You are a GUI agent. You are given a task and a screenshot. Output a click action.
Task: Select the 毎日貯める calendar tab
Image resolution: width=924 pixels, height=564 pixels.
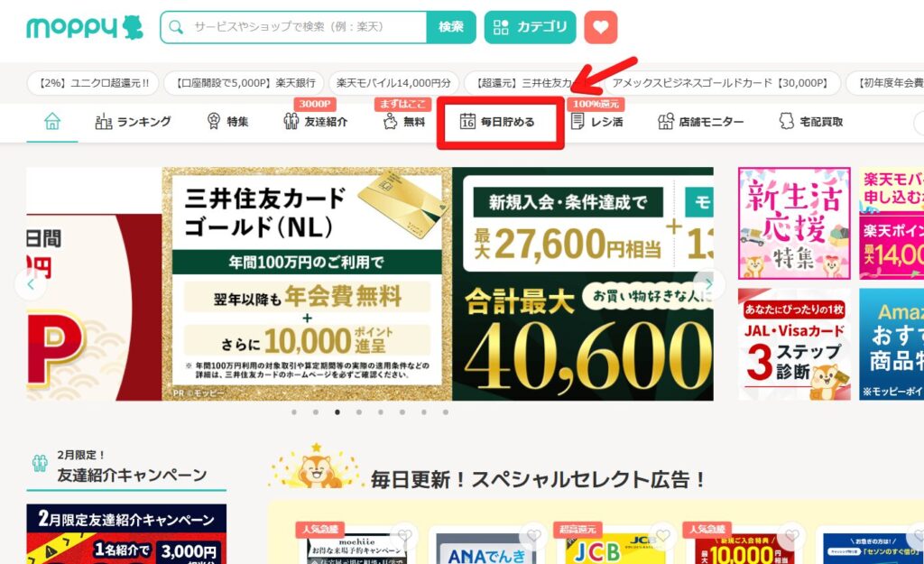click(497, 122)
